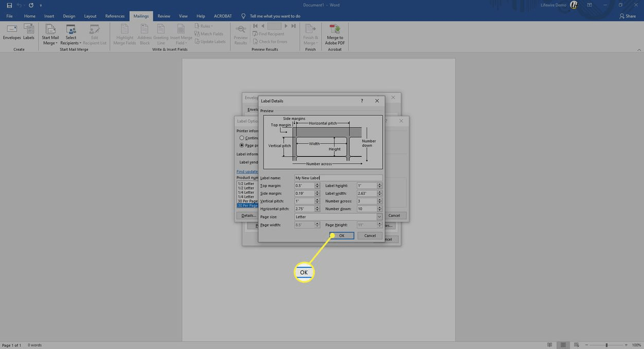644x349 pixels.
Task: Open the Page size dropdown
Action: pyautogui.click(x=379, y=216)
